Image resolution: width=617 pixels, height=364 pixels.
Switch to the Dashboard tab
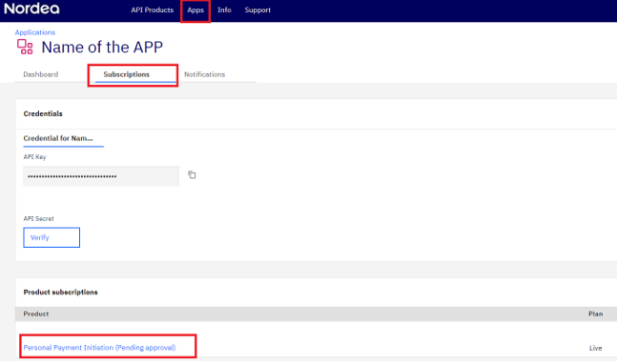tap(41, 74)
